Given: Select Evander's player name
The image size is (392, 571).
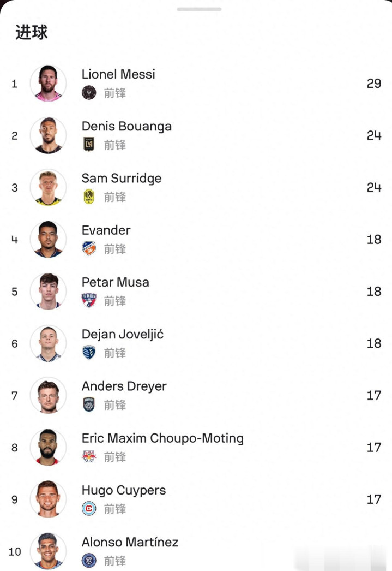Looking at the screenshot, I should (x=106, y=230).
